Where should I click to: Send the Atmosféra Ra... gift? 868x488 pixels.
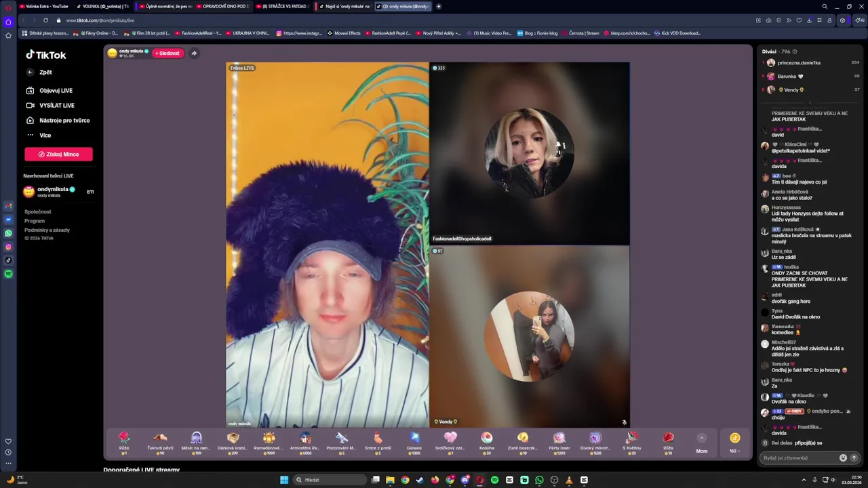tap(305, 443)
